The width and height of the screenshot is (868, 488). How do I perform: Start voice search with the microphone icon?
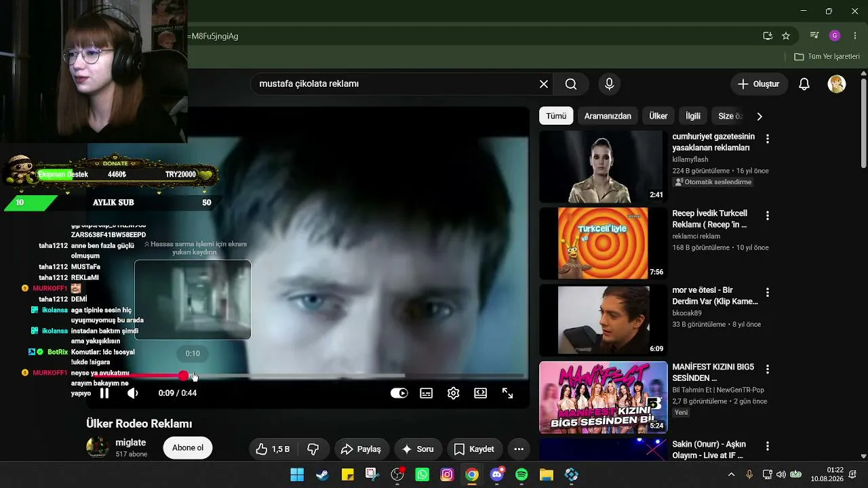[609, 84]
